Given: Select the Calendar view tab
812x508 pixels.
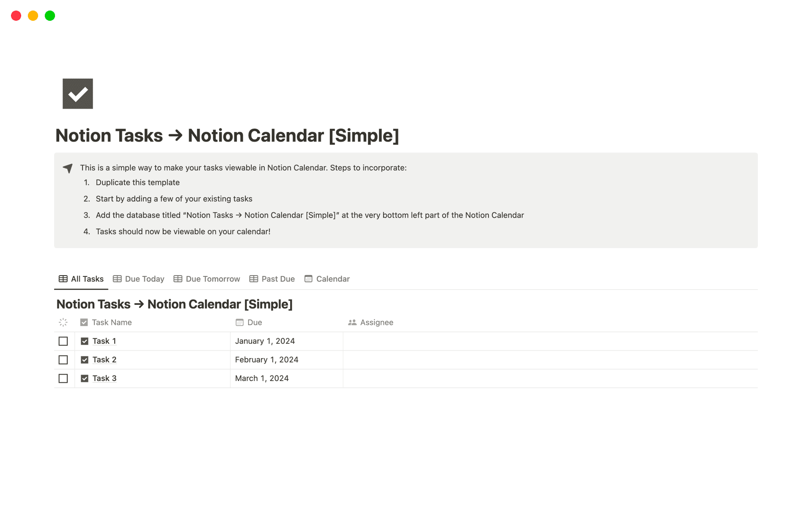Looking at the screenshot, I should pyautogui.click(x=333, y=279).
